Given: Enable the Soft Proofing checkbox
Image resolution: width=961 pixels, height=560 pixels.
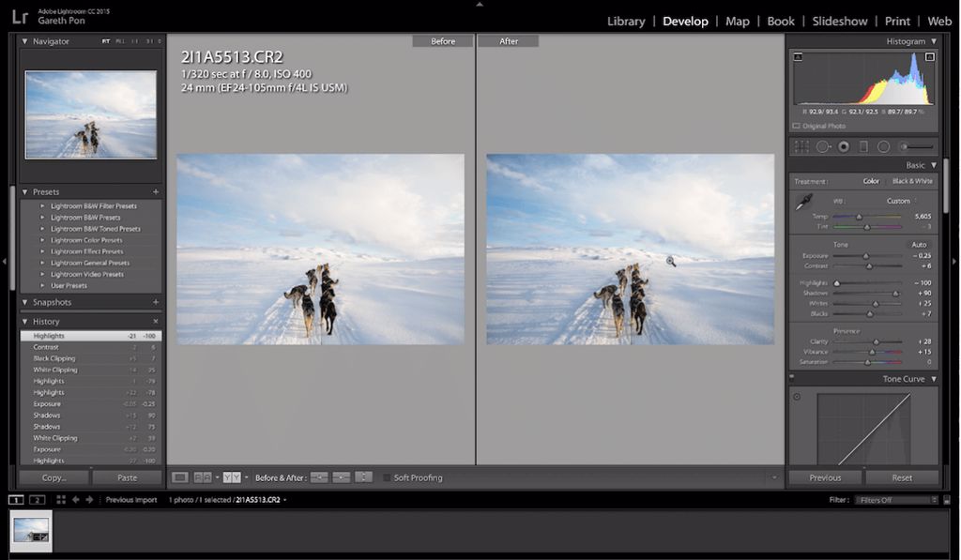Looking at the screenshot, I should coord(387,477).
